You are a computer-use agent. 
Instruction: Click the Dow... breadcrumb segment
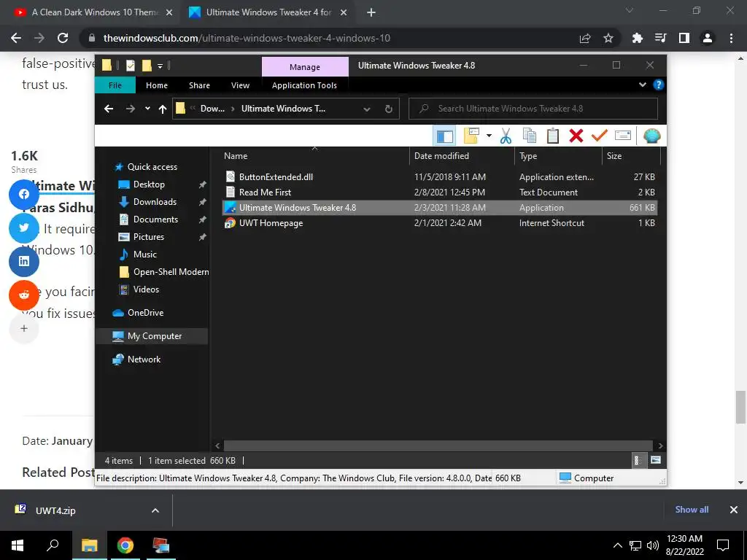[x=212, y=109]
